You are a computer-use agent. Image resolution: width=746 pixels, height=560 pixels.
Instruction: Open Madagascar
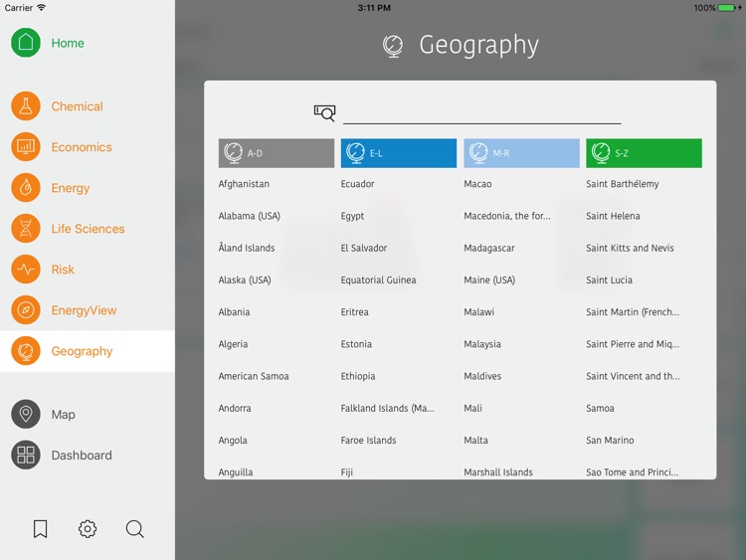tap(489, 248)
